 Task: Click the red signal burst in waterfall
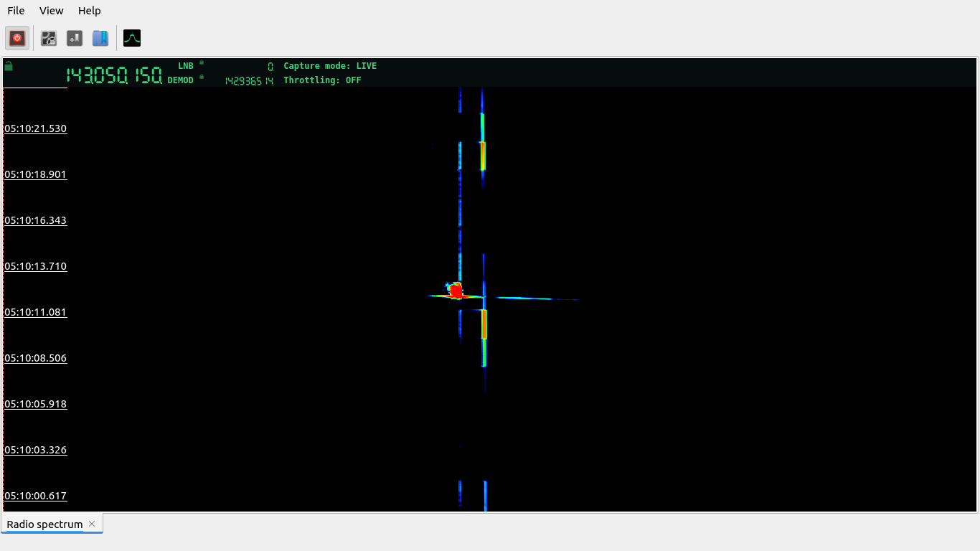(456, 291)
